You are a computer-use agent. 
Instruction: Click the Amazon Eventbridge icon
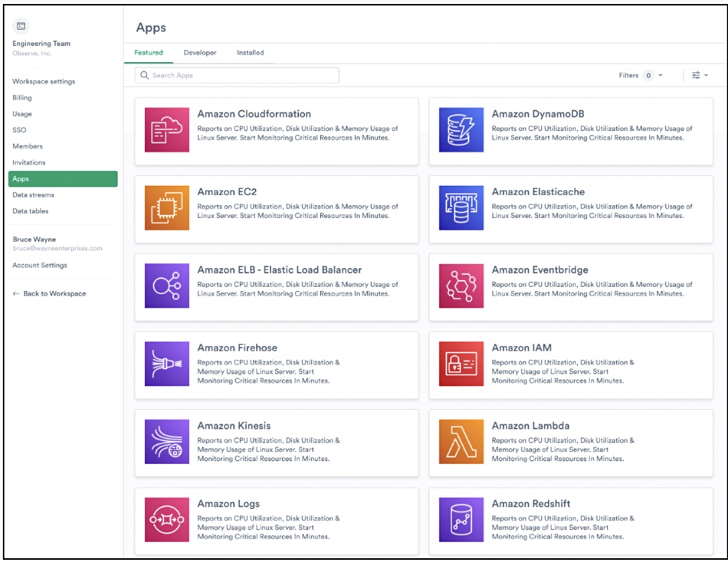click(x=461, y=286)
